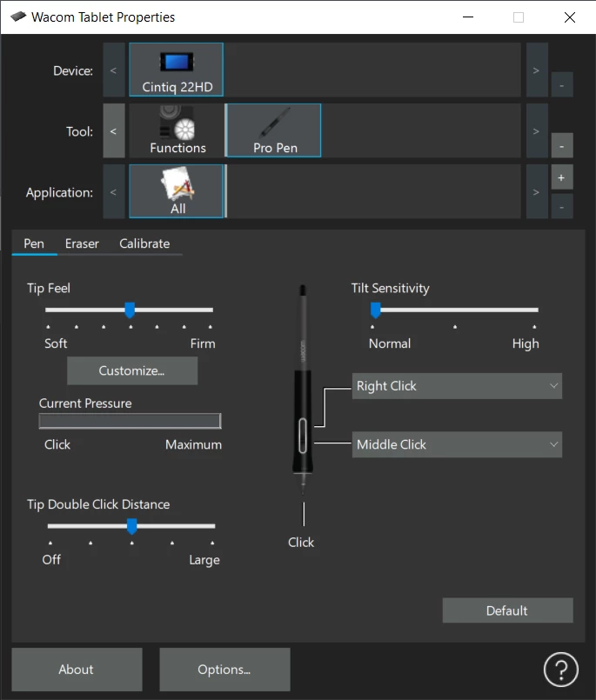Click the Customize... button
The image size is (596, 700).
point(132,370)
